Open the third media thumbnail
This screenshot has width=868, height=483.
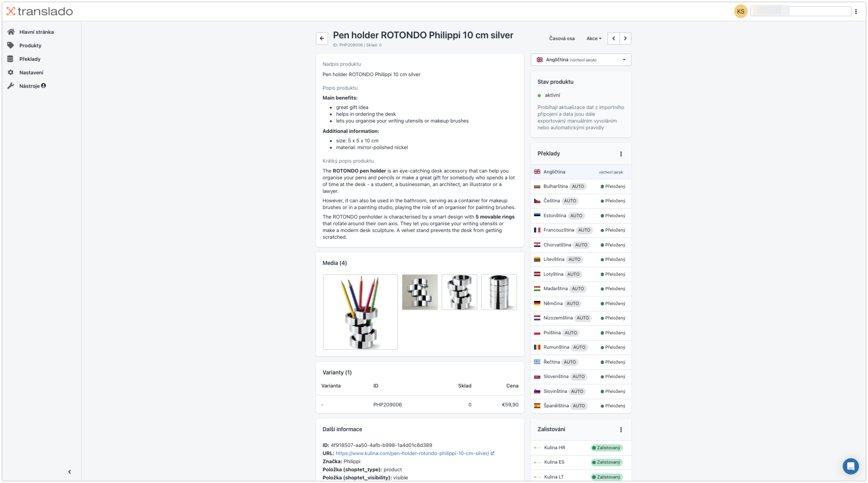[x=459, y=292]
